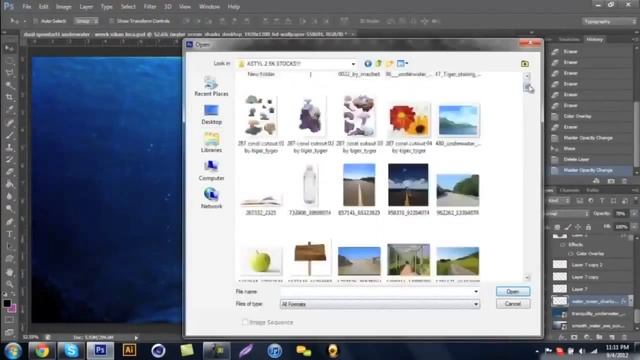Go back to last folder visited in Open dialog
Viewport: 640px width, 360px height.
tap(368, 64)
